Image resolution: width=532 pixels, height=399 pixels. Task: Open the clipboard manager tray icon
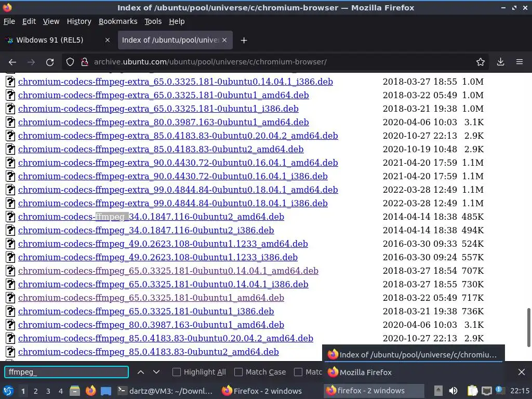(x=472, y=391)
